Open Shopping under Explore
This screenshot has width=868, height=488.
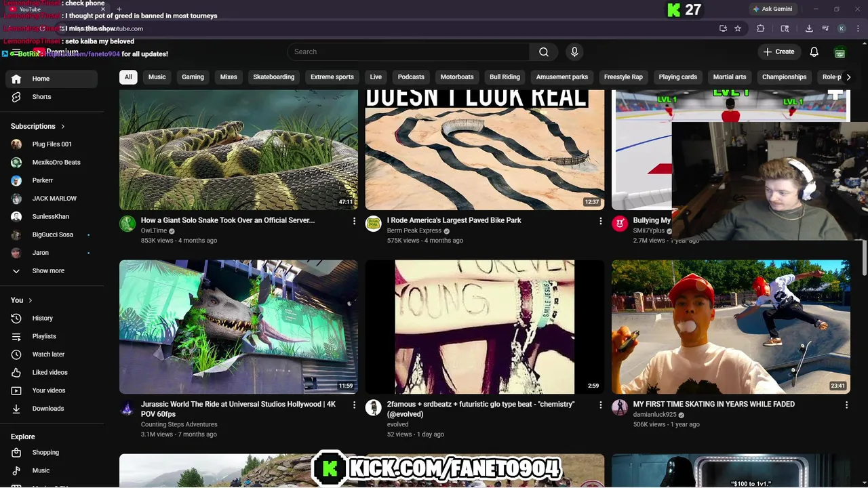52,452
